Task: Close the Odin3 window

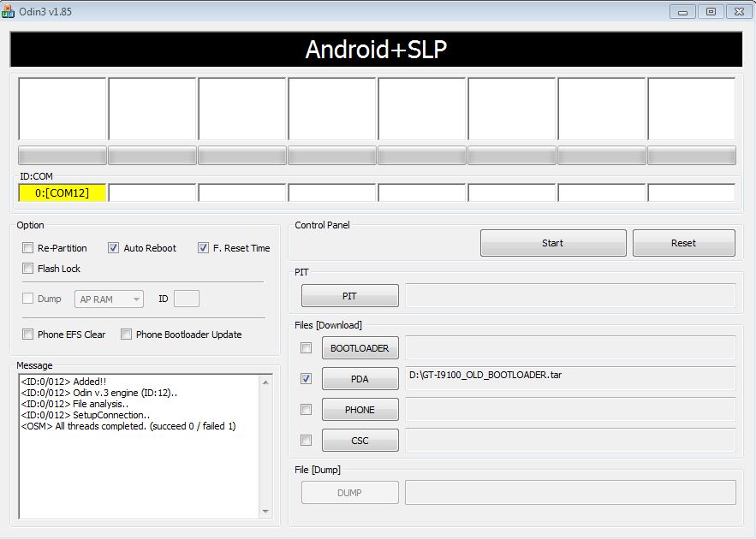Action: (x=739, y=12)
